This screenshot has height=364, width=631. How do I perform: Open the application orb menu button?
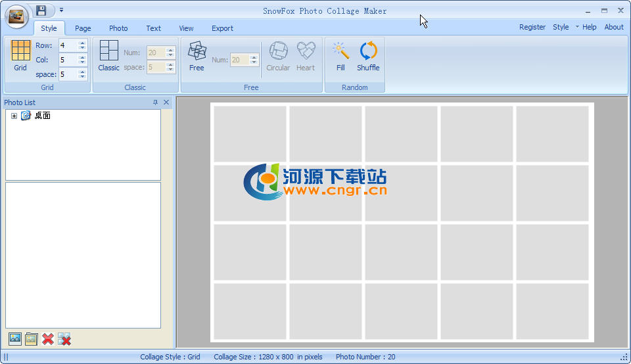pyautogui.click(x=16, y=16)
